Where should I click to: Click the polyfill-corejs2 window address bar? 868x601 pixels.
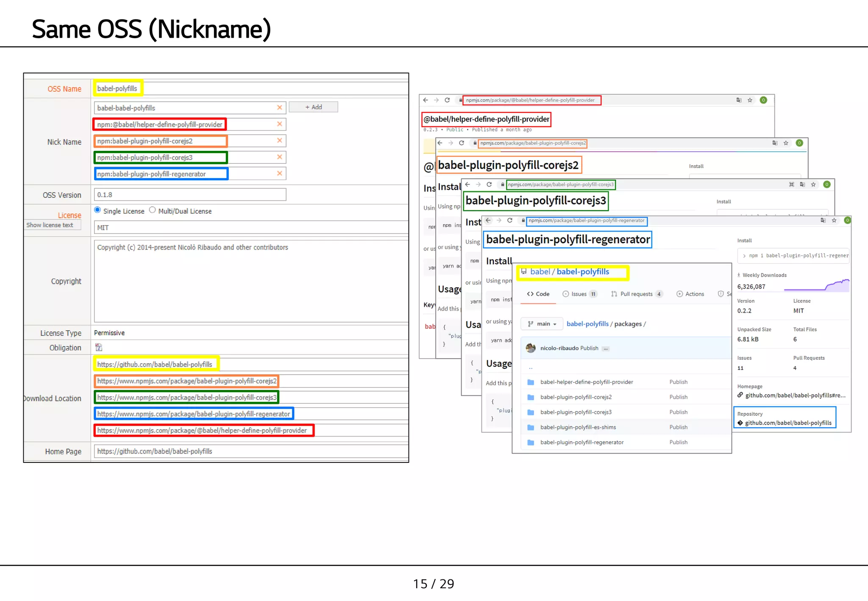pyautogui.click(x=532, y=143)
